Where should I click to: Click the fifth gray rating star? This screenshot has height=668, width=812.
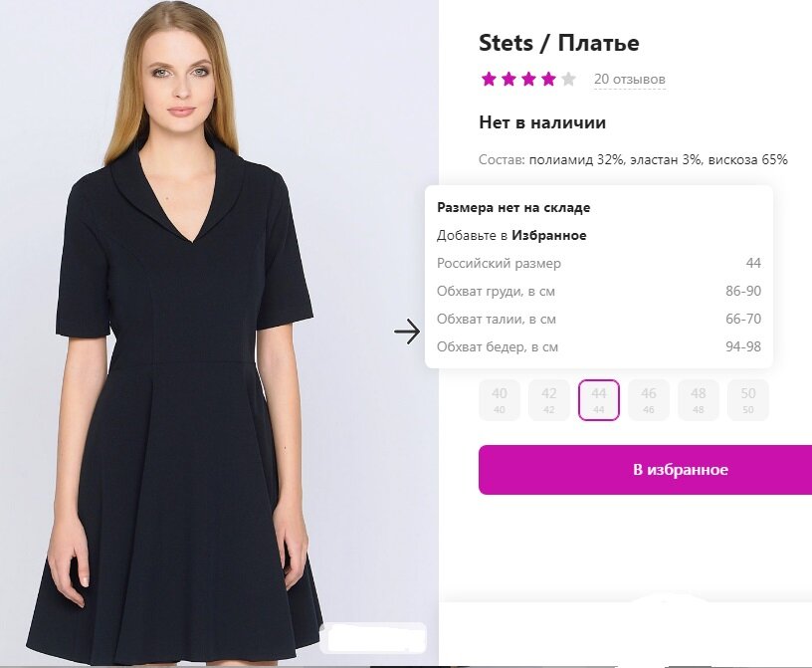(568, 79)
